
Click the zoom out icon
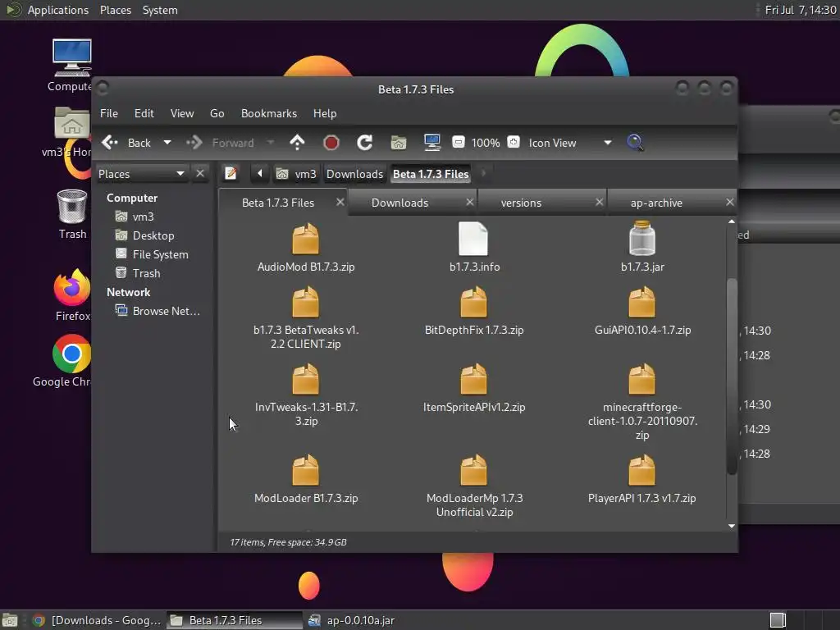458,142
